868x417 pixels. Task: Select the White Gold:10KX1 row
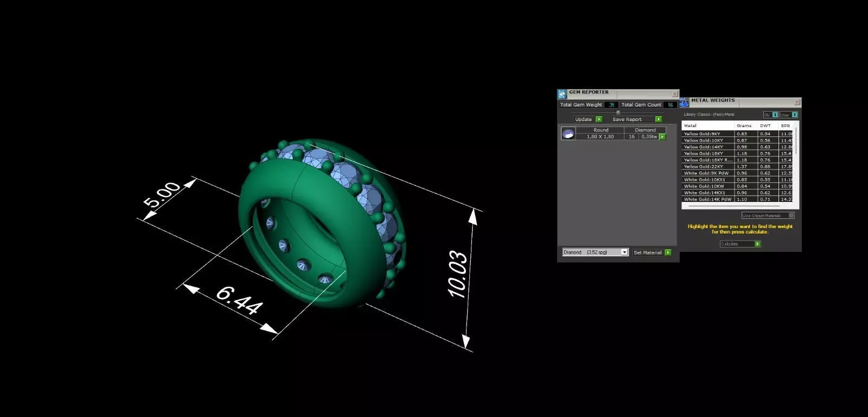[737, 179]
